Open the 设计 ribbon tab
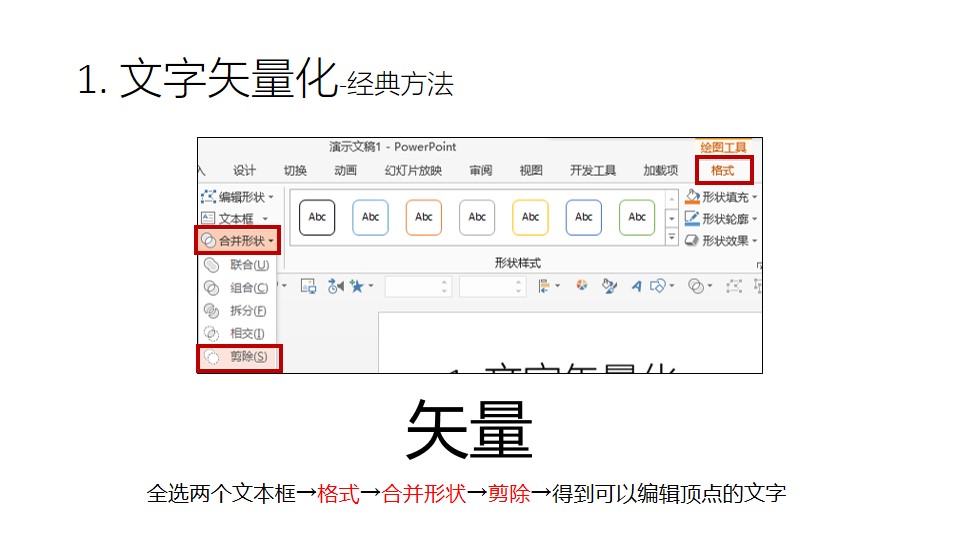The height and width of the screenshot is (540, 960). tap(245, 171)
